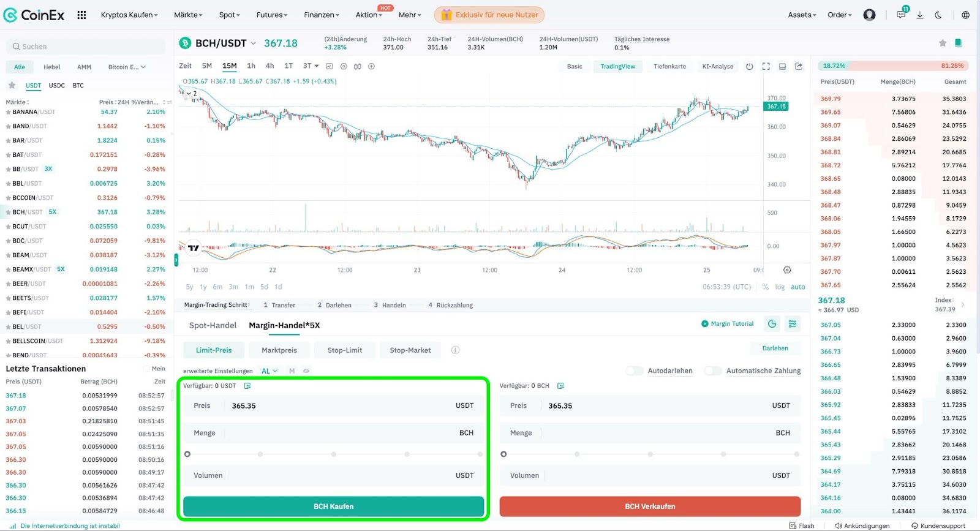Open the messages notification icon

[901, 15]
